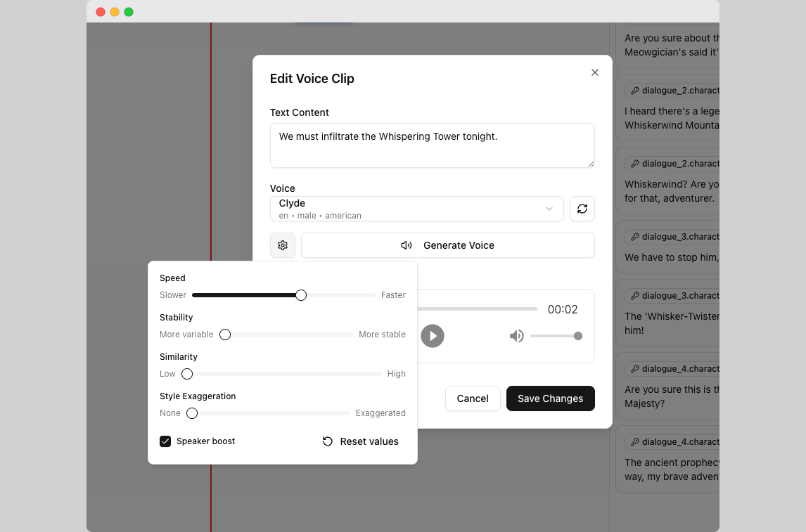Click the refresh voices icon button
The image size is (806, 532).
point(582,209)
